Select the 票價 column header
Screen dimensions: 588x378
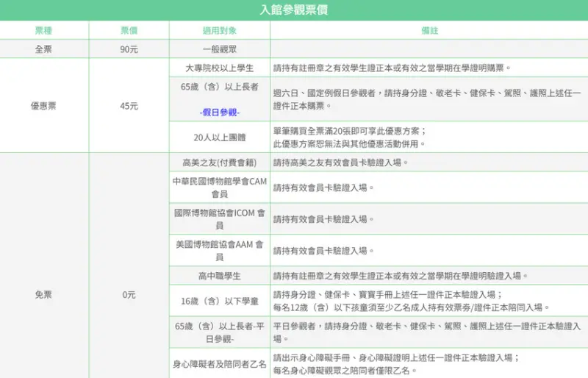point(129,31)
